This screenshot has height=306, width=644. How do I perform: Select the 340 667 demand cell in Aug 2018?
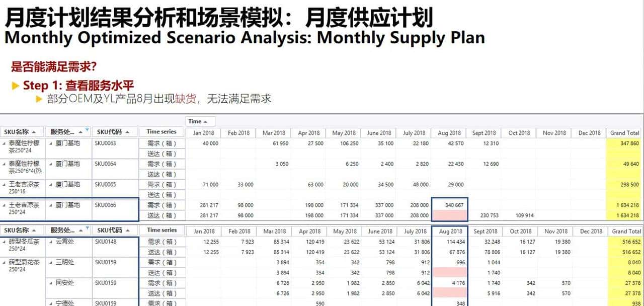click(x=449, y=206)
